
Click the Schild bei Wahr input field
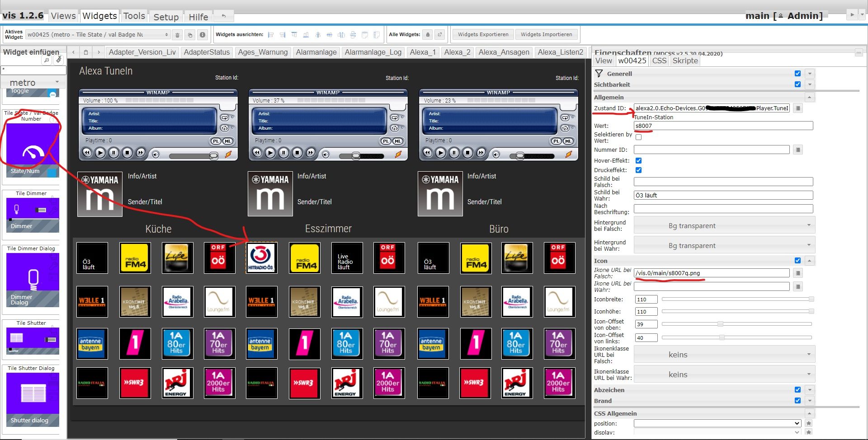coord(723,195)
